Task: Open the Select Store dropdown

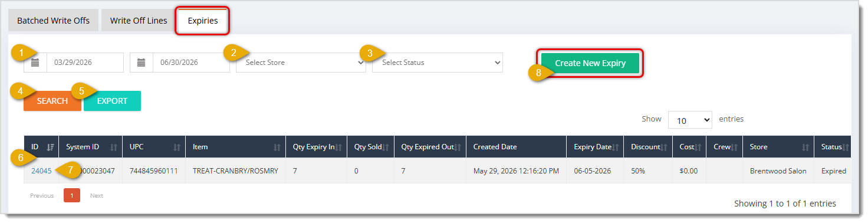Action: click(x=301, y=63)
